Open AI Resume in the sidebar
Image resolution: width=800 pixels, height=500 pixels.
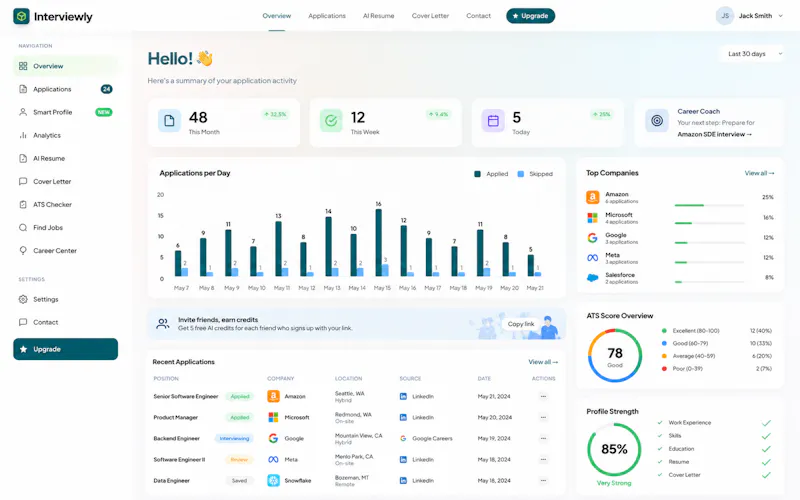pos(65,158)
